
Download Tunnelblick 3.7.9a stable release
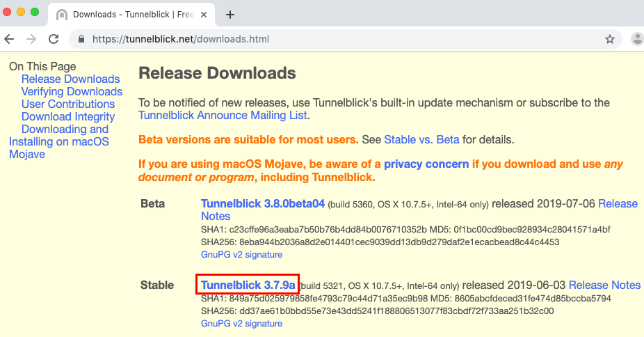(x=248, y=285)
